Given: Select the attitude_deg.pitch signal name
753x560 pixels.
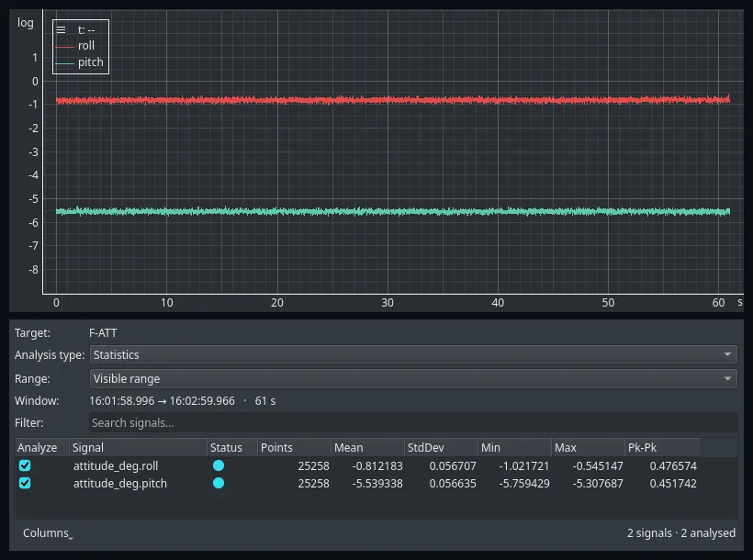Looking at the screenshot, I should click(x=120, y=484).
